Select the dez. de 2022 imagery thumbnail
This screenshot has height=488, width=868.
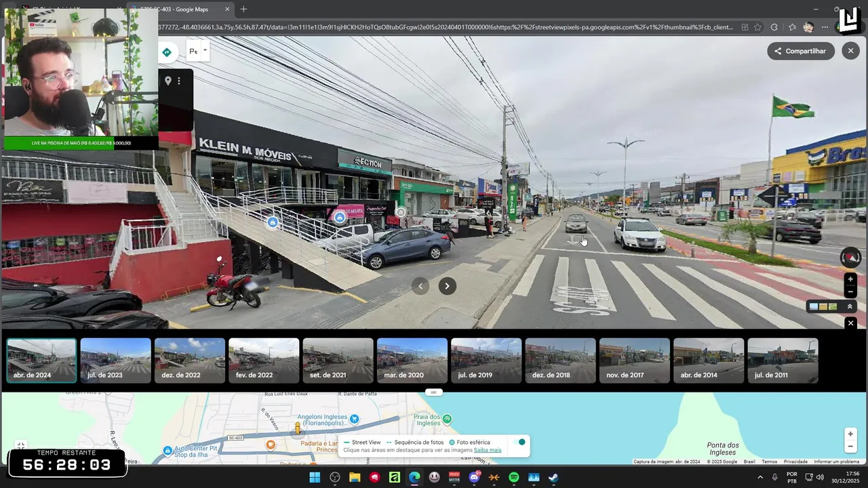189,361
